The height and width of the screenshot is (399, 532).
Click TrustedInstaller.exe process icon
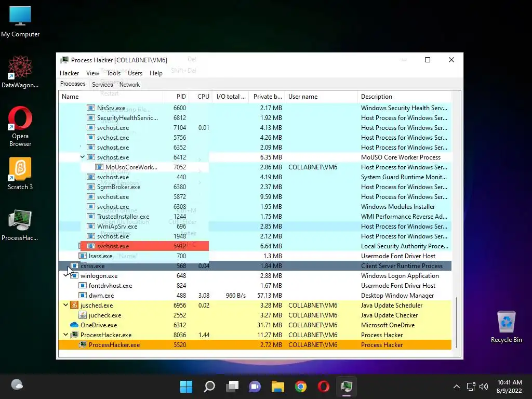(x=90, y=217)
